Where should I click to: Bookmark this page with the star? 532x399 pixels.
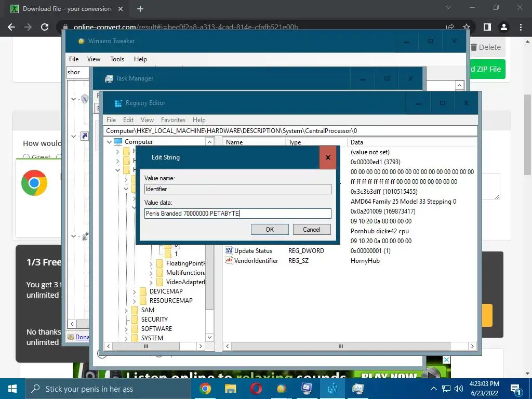467,27
